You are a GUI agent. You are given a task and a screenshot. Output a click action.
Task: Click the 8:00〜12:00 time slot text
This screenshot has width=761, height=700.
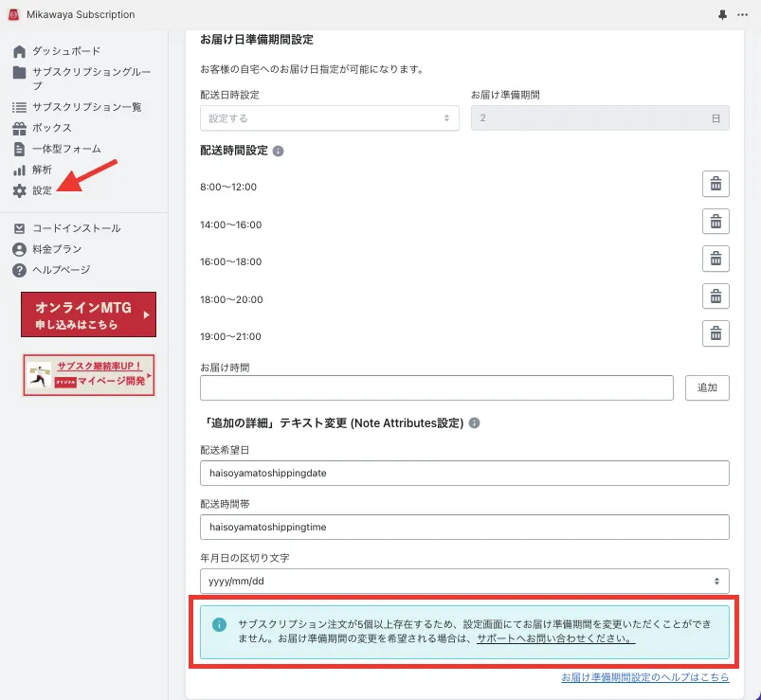pos(228,188)
